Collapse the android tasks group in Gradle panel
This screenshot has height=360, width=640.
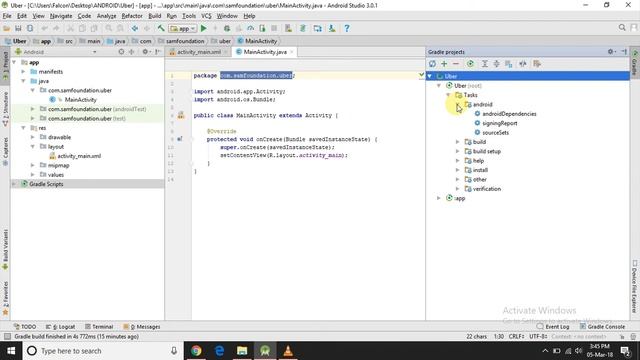coord(458,104)
